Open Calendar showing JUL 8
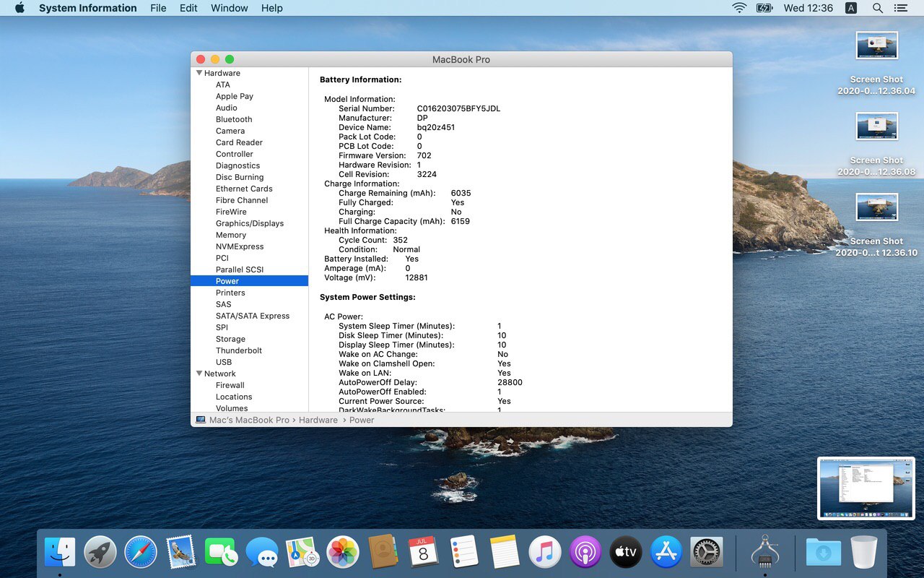 [x=424, y=553]
